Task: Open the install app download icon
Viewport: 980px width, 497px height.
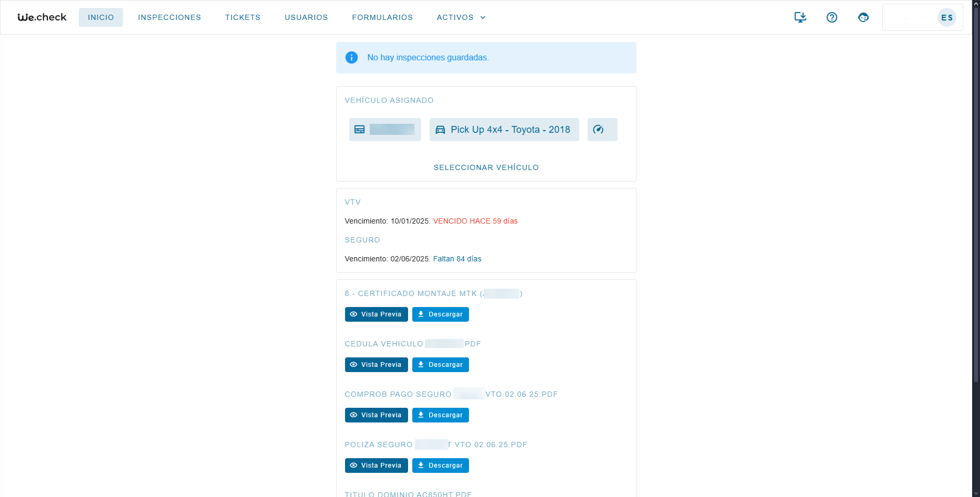Action: (800, 17)
